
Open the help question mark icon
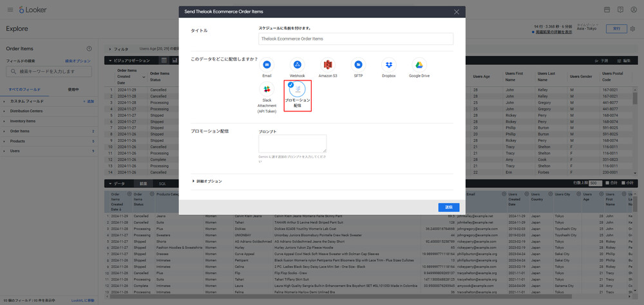coord(620,10)
